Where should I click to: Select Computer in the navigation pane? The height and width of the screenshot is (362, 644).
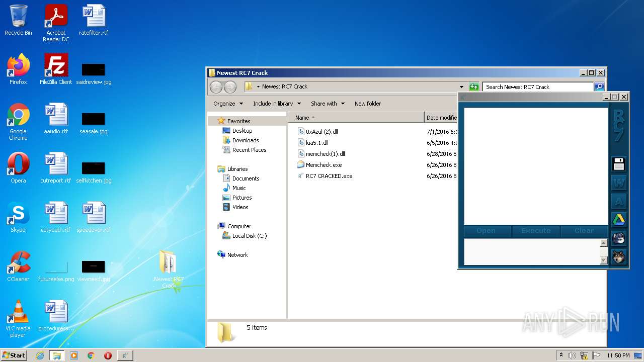[239, 226]
